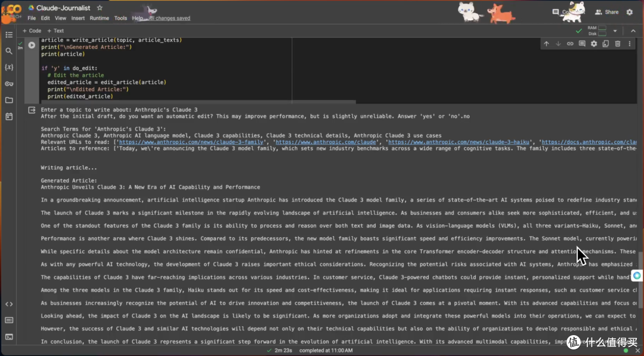Viewport: 644px width, 356px height.
Task: Click the Drive icon beside notebook title
Action: [x=31, y=8]
